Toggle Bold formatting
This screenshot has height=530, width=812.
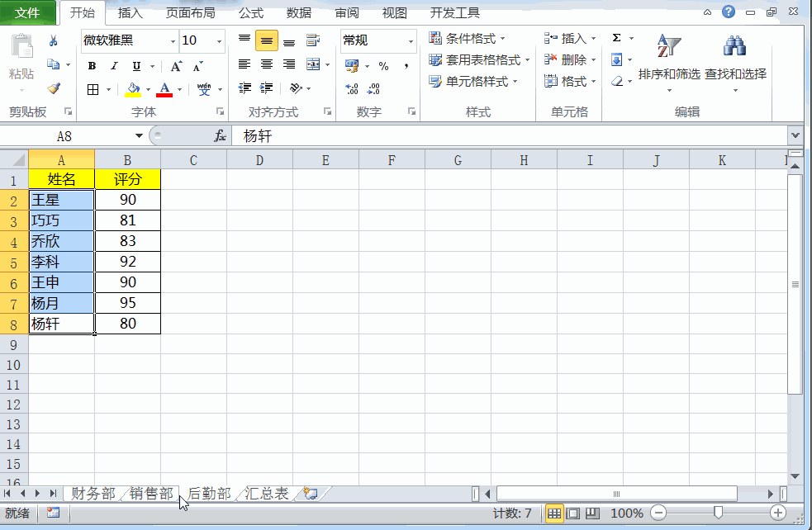[x=93, y=66]
